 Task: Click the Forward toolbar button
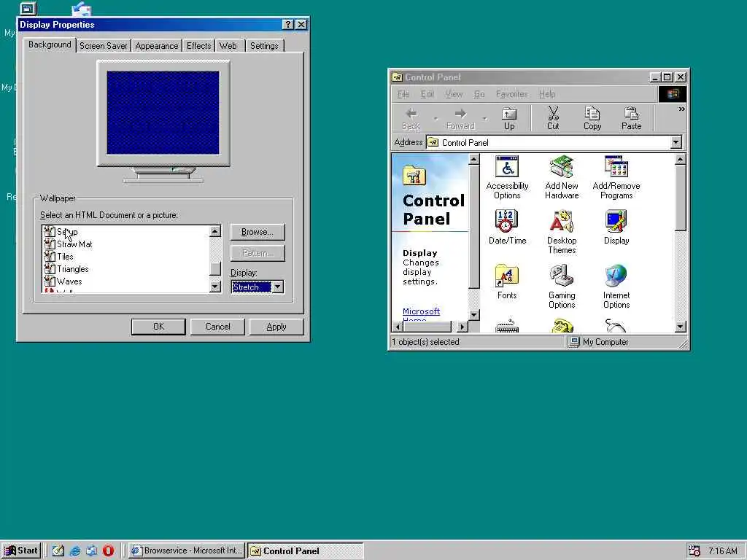coord(460,119)
